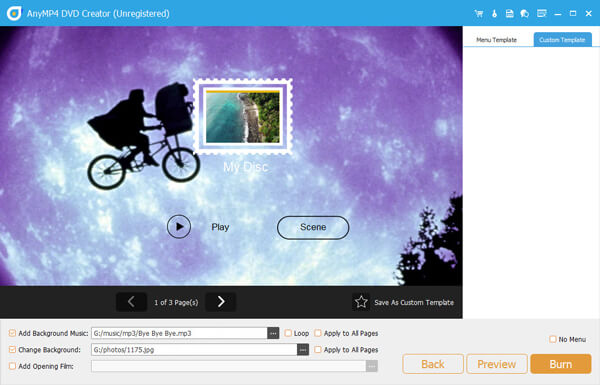Click Save As Custom Template

414,302
